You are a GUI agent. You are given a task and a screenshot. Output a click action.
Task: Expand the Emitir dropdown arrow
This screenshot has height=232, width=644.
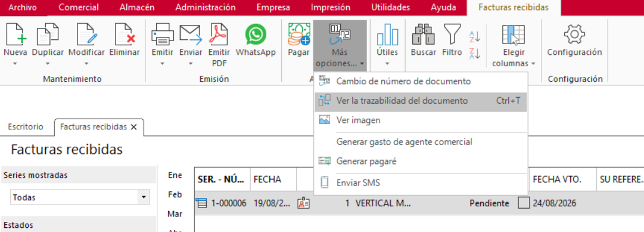coord(163,64)
